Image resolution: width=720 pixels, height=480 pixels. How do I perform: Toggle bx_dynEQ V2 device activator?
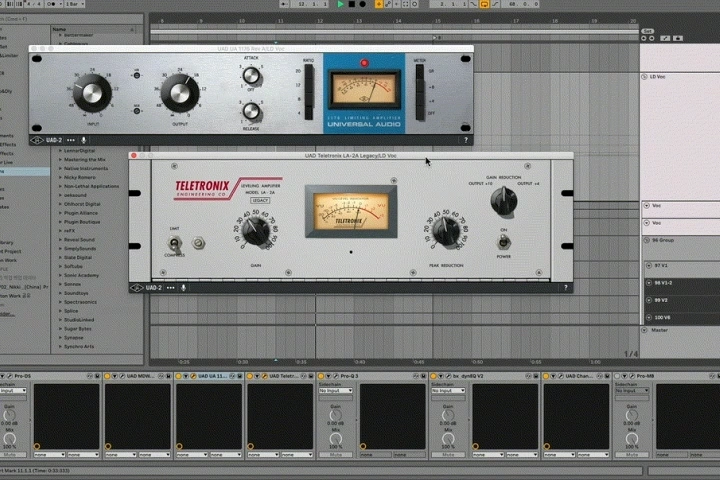coord(433,376)
